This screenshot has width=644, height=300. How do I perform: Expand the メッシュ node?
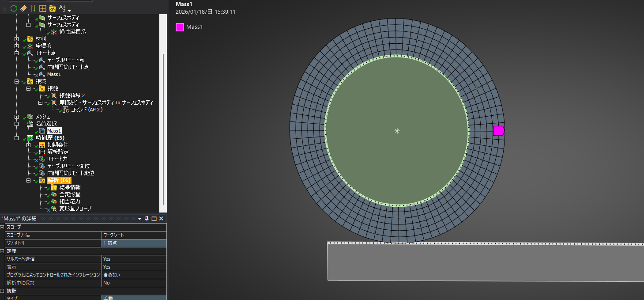point(16,117)
